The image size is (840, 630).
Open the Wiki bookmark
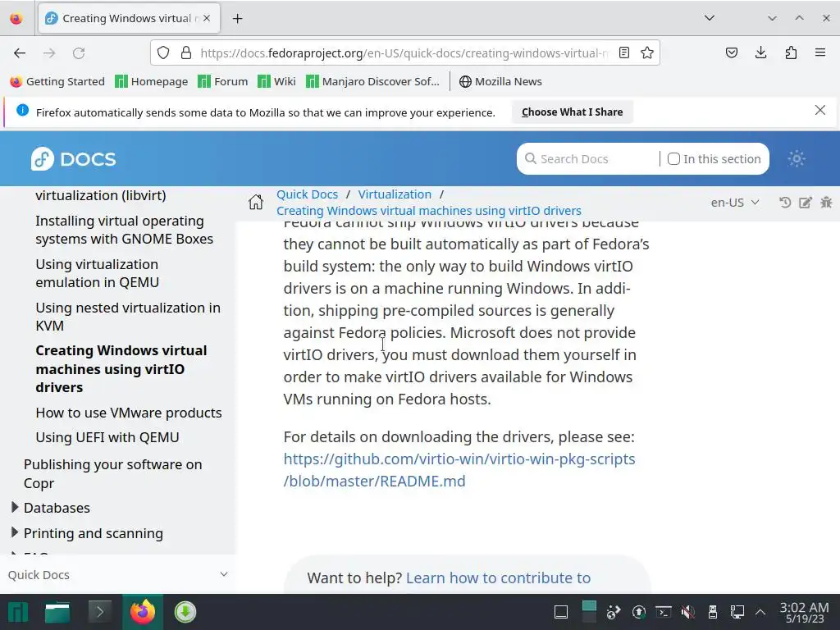click(276, 81)
